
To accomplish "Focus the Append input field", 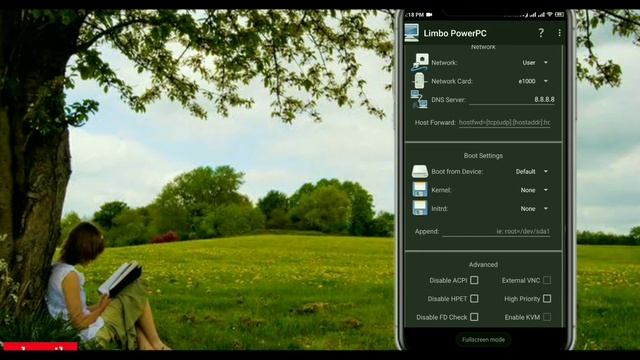I will tap(496, 231).
